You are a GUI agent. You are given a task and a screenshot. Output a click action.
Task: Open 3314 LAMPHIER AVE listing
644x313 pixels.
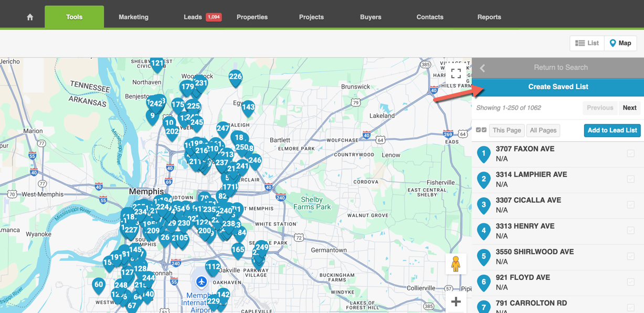531,175
